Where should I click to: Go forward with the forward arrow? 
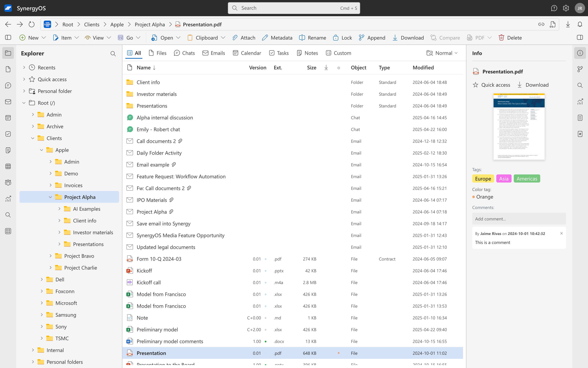[20, 24]
